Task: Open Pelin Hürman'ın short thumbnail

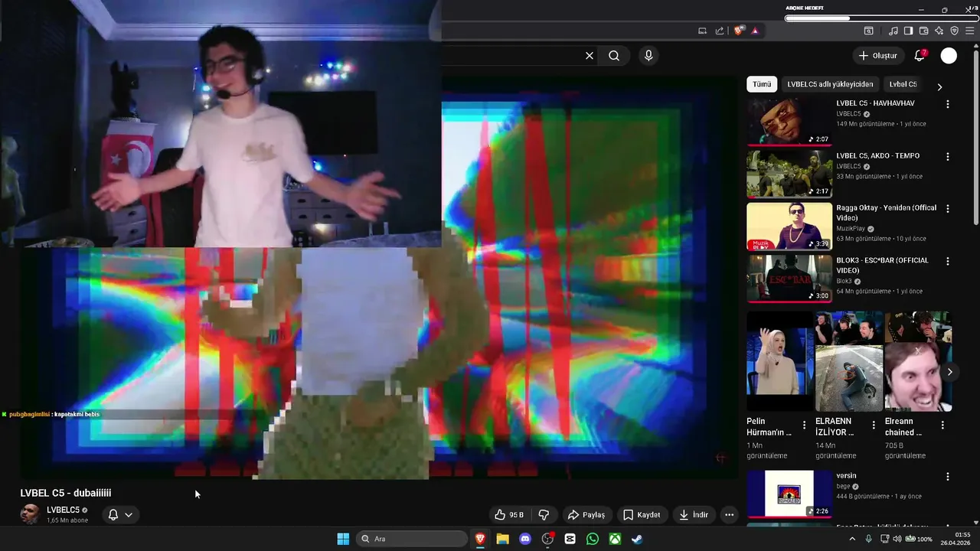Action: click(779, 360)
